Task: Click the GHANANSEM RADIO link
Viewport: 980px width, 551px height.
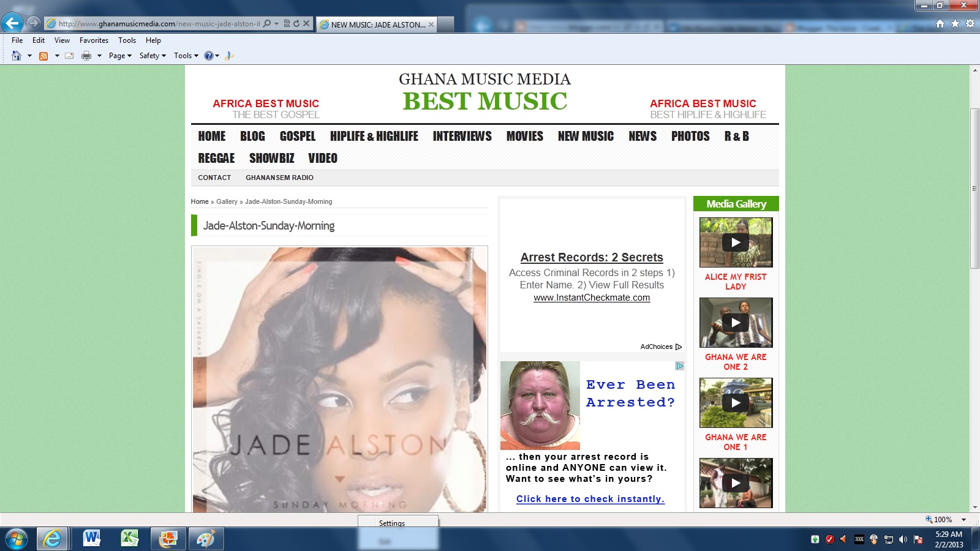Action: click(x=279, y=178)
